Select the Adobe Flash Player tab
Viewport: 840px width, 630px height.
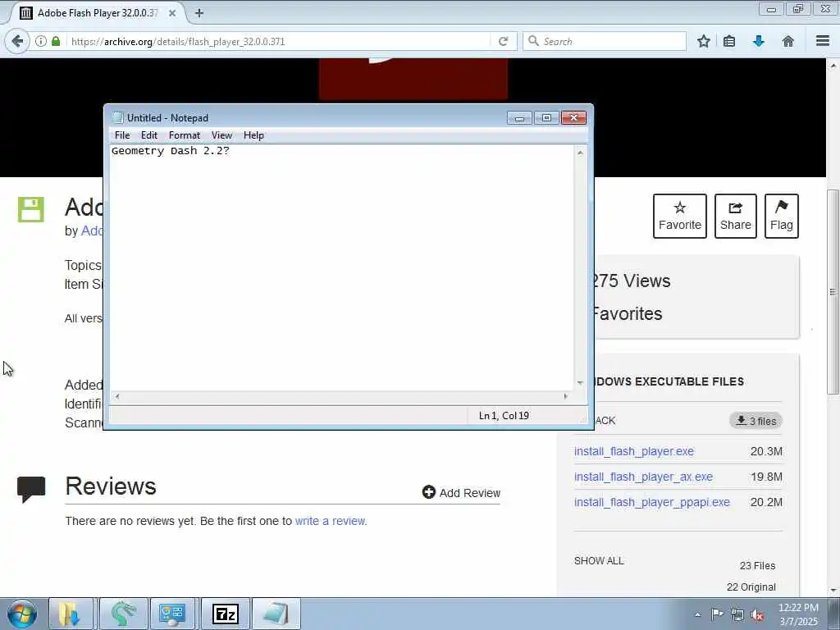tap(98, 13)
